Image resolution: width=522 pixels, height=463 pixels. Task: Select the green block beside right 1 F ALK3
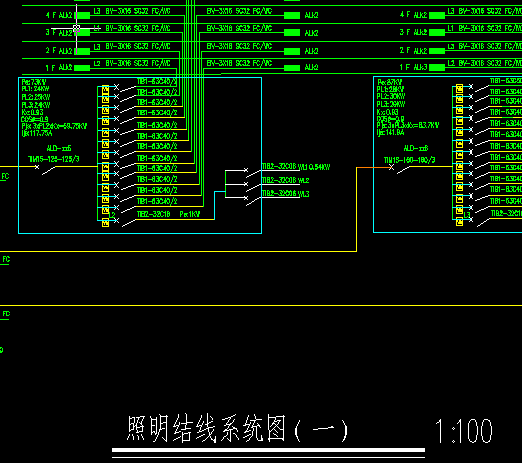point(437,67)
